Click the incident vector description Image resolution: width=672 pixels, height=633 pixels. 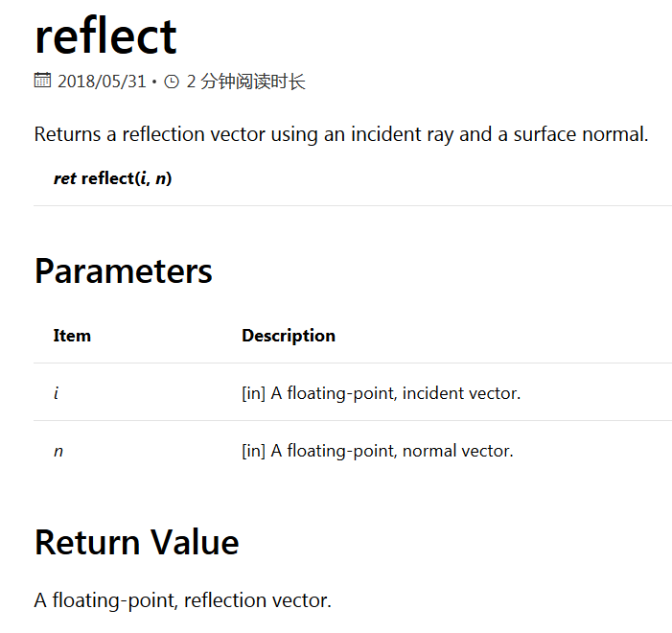tap(381, 393)
